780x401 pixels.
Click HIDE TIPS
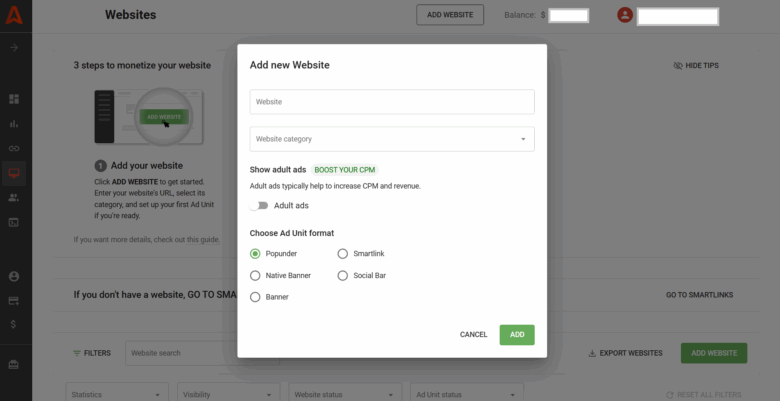tap(696, 66)
